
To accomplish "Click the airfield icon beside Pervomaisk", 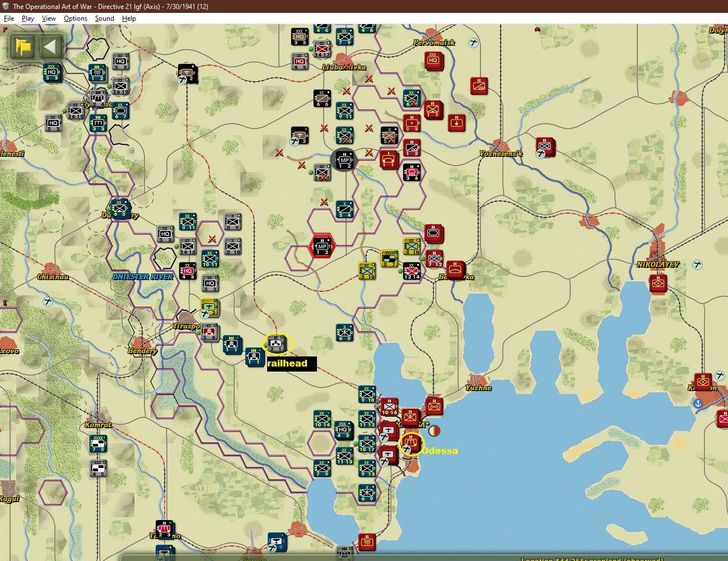I will tap(474, 43).
